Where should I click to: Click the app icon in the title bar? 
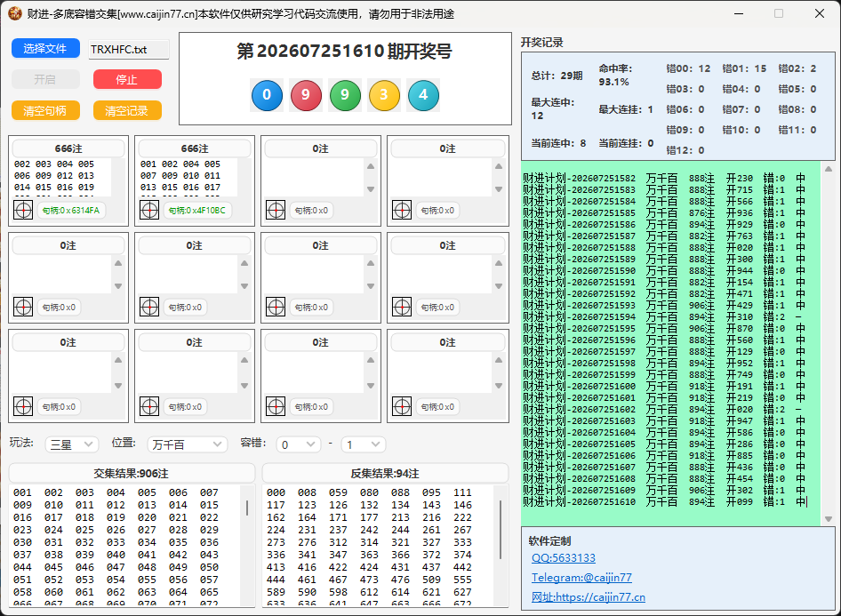pos(15,13)
